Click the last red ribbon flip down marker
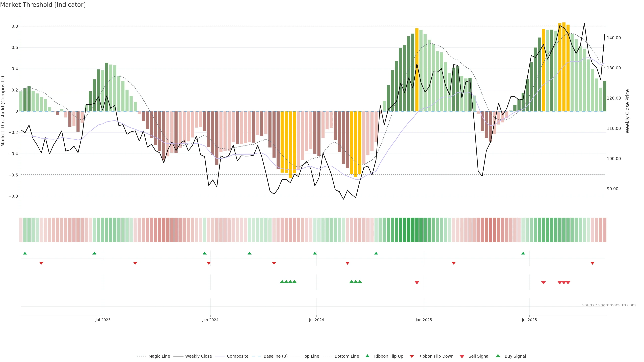The image size is (644, 362). pos(592,263)
